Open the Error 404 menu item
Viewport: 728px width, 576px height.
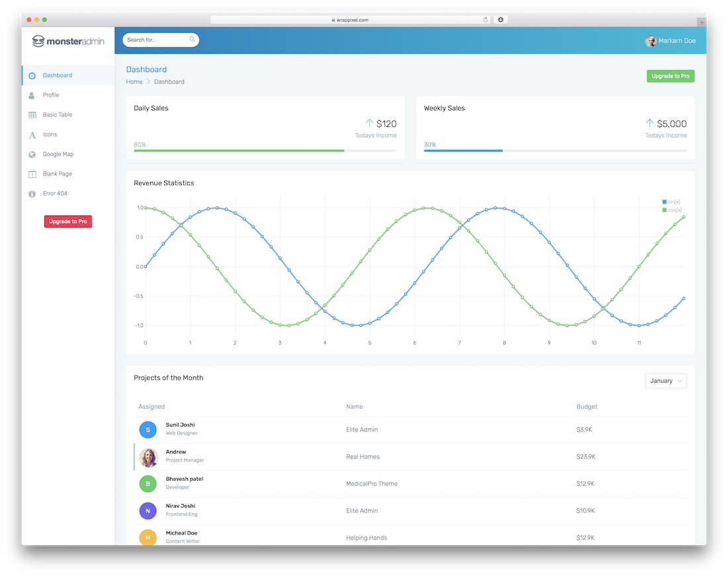point(68,194)
